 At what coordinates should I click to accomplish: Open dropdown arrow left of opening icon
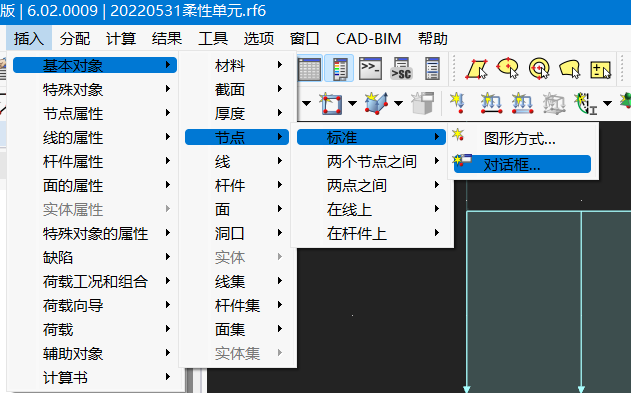point(306,104)
